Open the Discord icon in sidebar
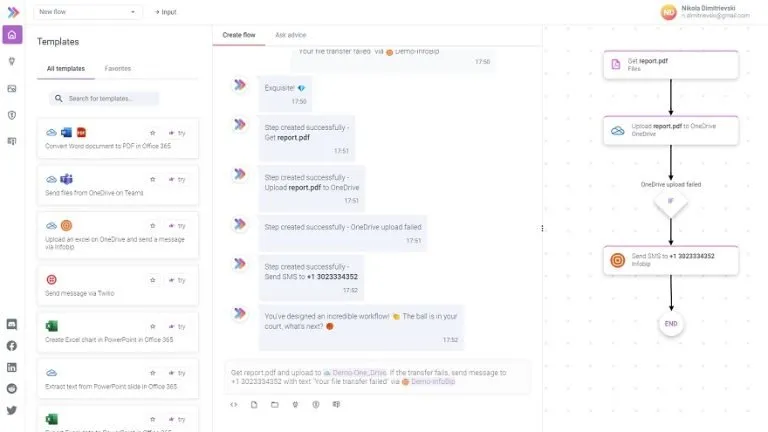This screenshot has height=432, width=768. point(12,324)
